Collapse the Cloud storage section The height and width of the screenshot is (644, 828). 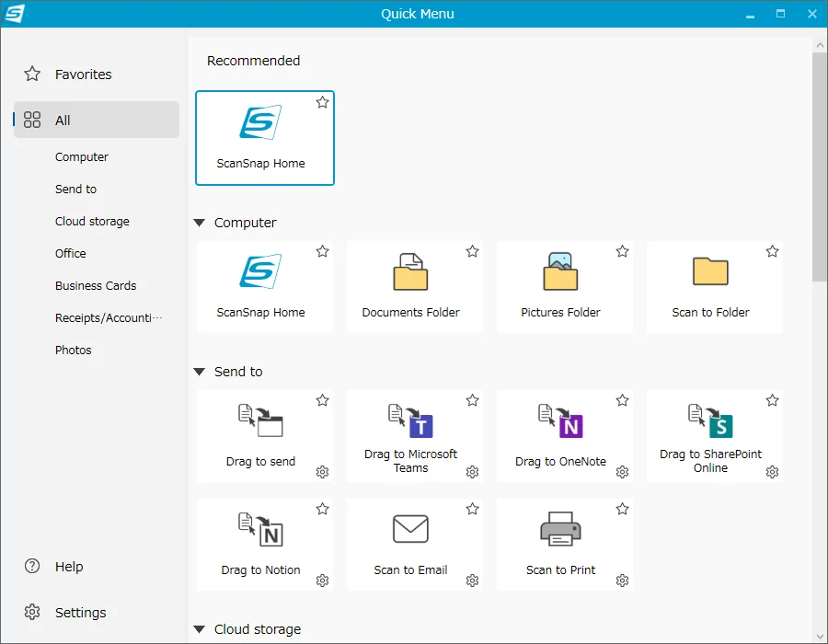point(199,629)
